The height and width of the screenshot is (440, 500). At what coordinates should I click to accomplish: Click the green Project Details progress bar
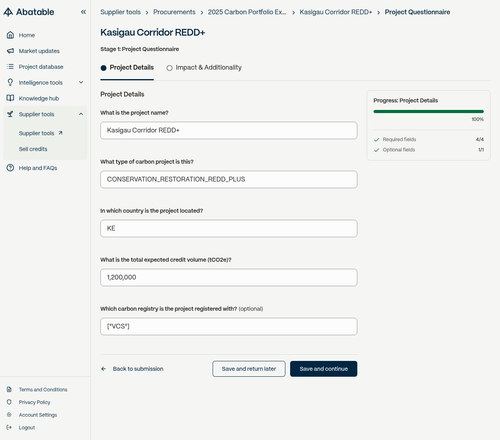coord(428,111)
